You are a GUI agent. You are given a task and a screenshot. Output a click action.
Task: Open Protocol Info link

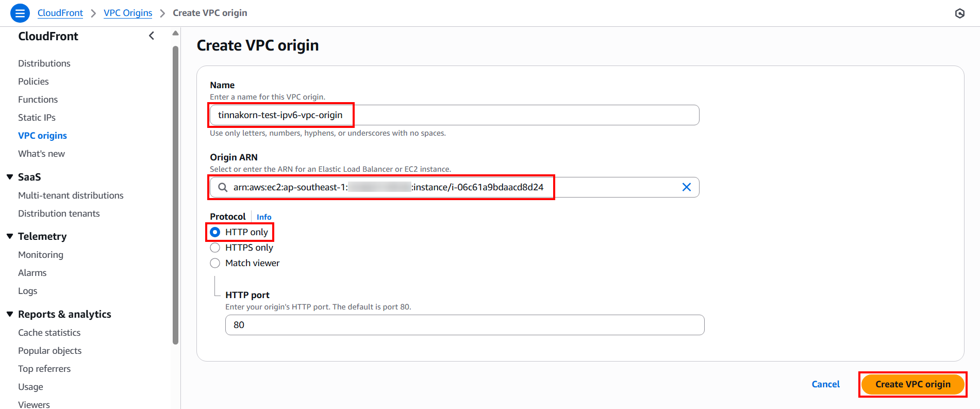pyautogui.click(x=264, y=217)
